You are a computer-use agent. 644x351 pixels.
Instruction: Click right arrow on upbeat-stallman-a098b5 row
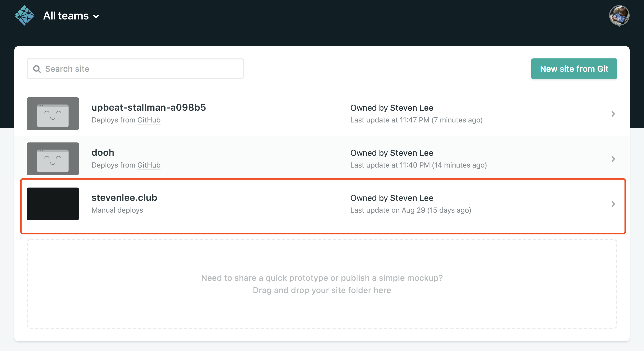(x=613, y=114)
